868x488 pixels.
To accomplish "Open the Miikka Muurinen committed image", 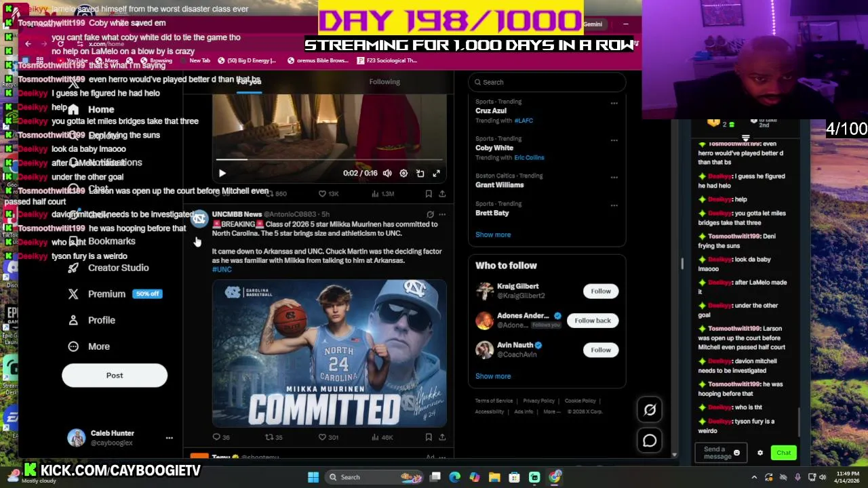I will coord(329,353).
